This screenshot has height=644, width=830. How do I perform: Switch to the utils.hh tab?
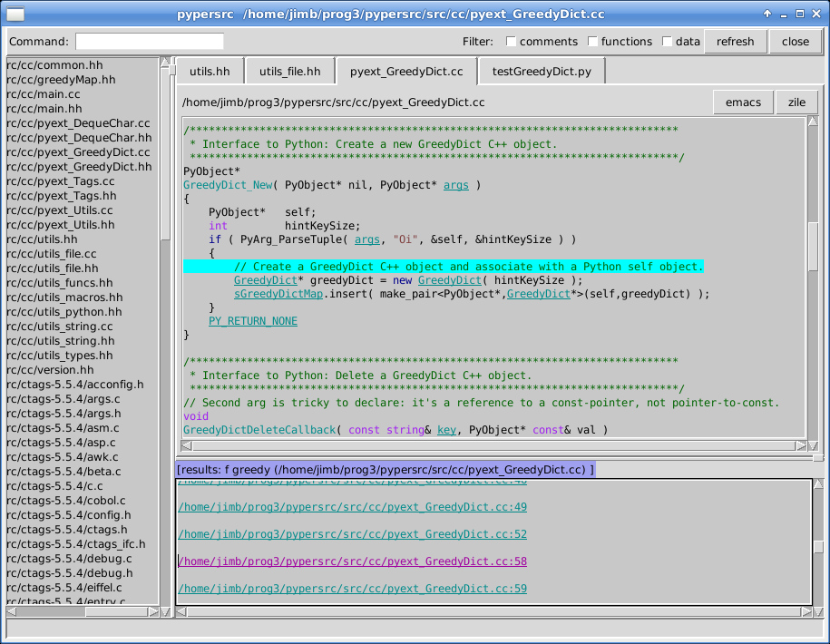tap(210, 71)
